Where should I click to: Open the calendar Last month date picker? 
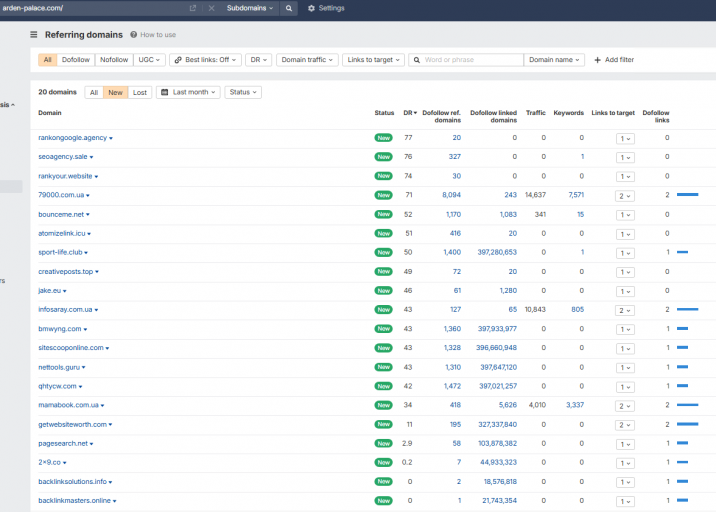[x=184, y=92]
